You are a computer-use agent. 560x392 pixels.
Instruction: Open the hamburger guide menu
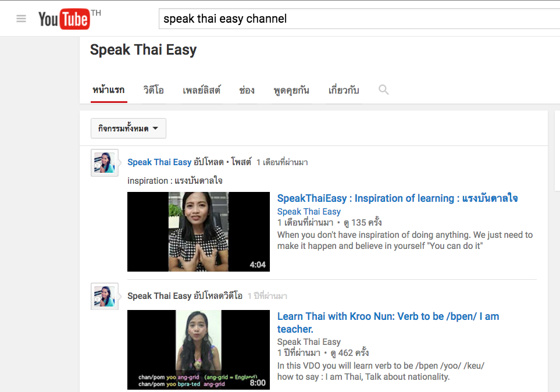click(21, 19)
